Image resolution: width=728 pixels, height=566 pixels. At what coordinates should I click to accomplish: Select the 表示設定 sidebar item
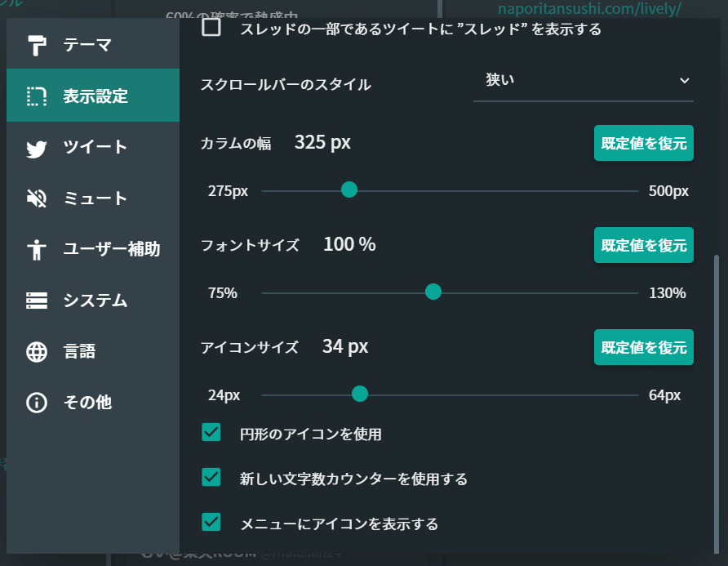[x=93, y=96]
